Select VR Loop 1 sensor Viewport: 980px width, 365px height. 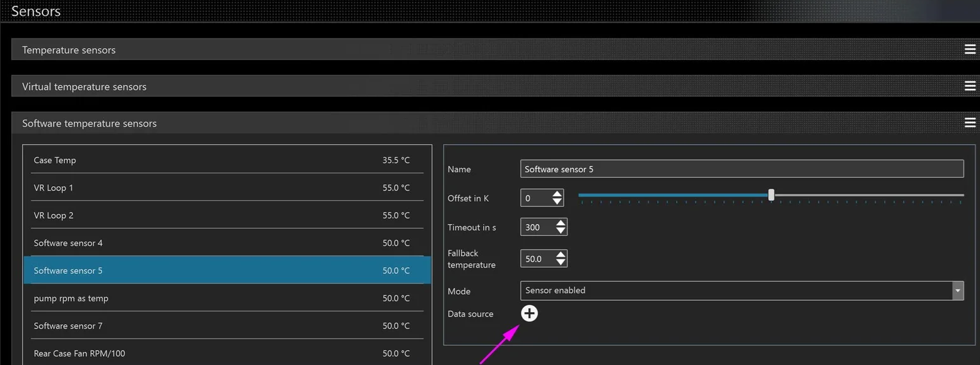227,188
